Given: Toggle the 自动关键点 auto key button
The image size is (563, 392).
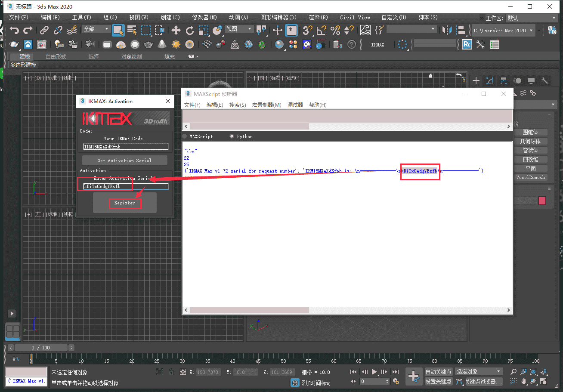Looking at the screenshot, I should pyautogui.click(x=439, y=372).
